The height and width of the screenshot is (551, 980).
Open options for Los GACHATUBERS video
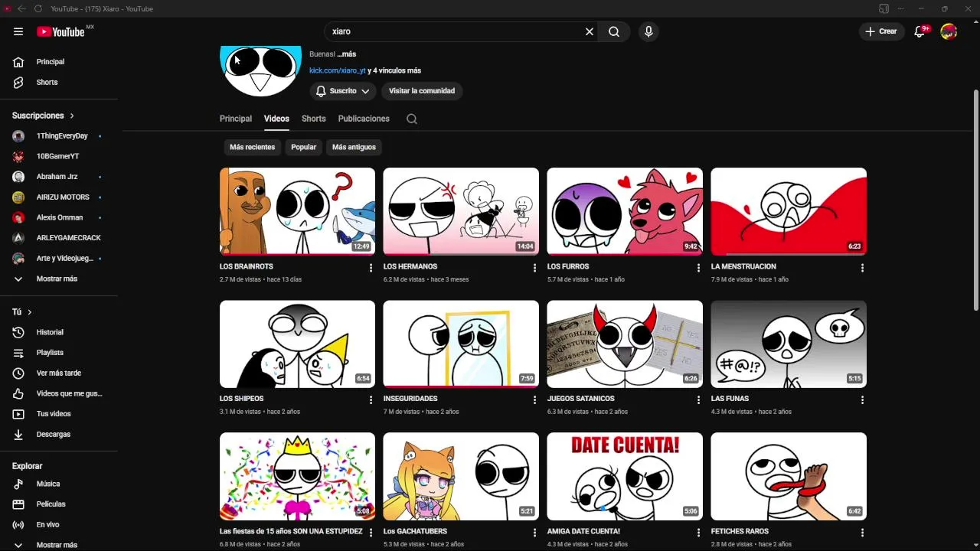(x=535, y=532)
